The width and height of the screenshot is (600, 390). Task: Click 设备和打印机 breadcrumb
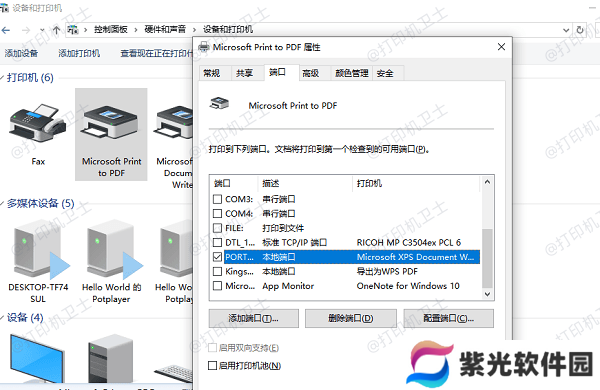pos(228,29)
